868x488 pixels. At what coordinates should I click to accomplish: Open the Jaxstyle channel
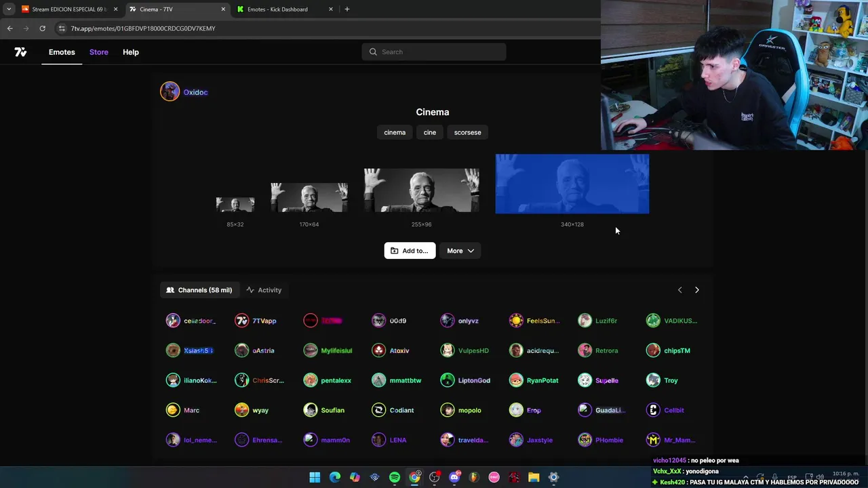[531, 440]
